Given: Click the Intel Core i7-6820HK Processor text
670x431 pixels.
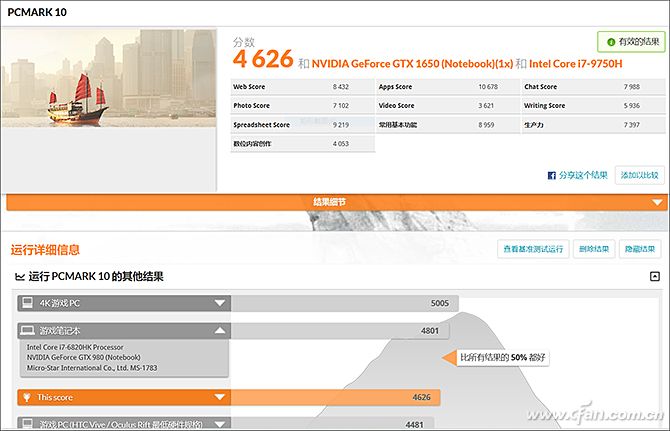Looking at the screenshot, I should 75,347.
